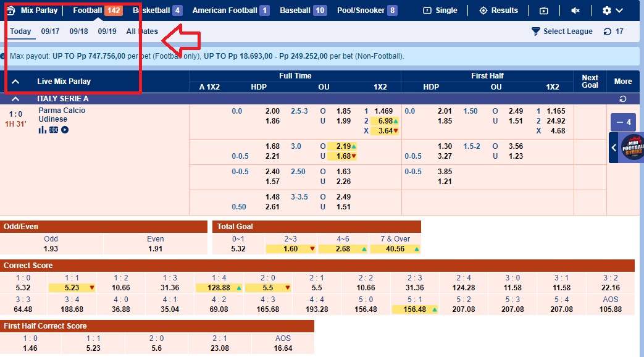Switch to Single bet mode
The height and width of the screenshot is (357, 644).
(x=440, y=10)
